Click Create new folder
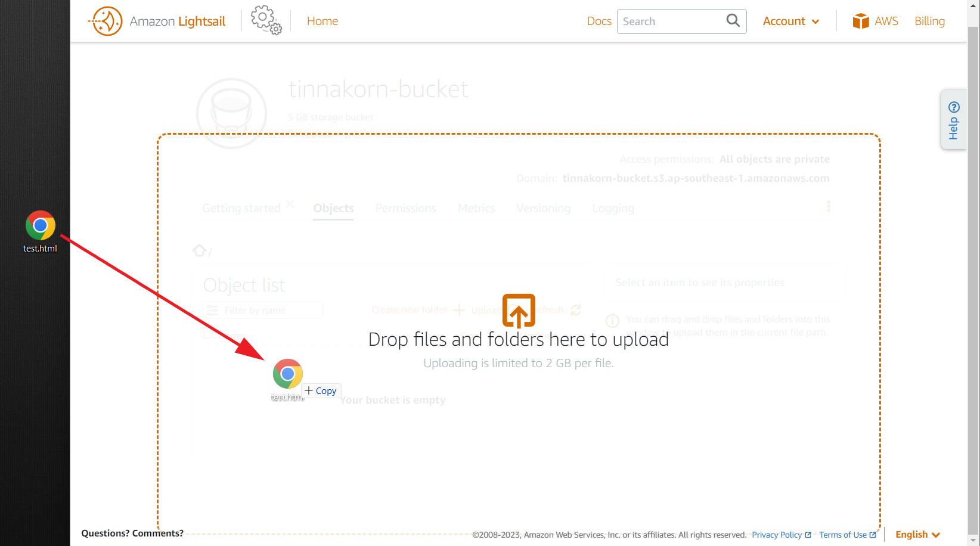The width and height of the screenshot is (980, 546). click(418, 310)
